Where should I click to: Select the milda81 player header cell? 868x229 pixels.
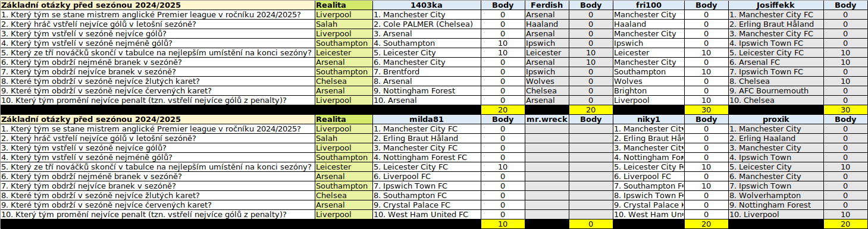click(x=427, y=119)
